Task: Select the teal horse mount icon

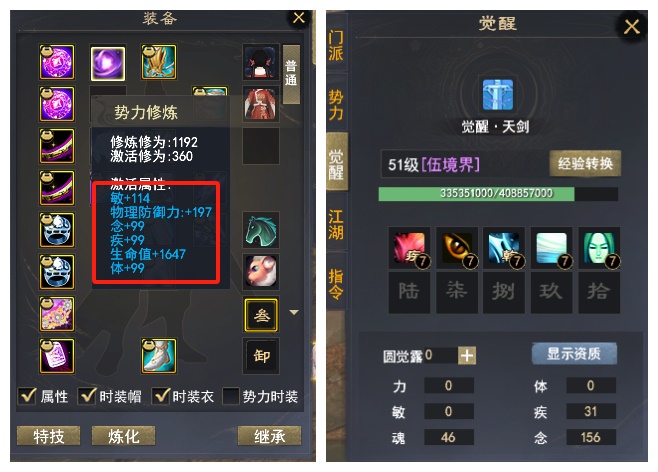Action: (261, 230)
